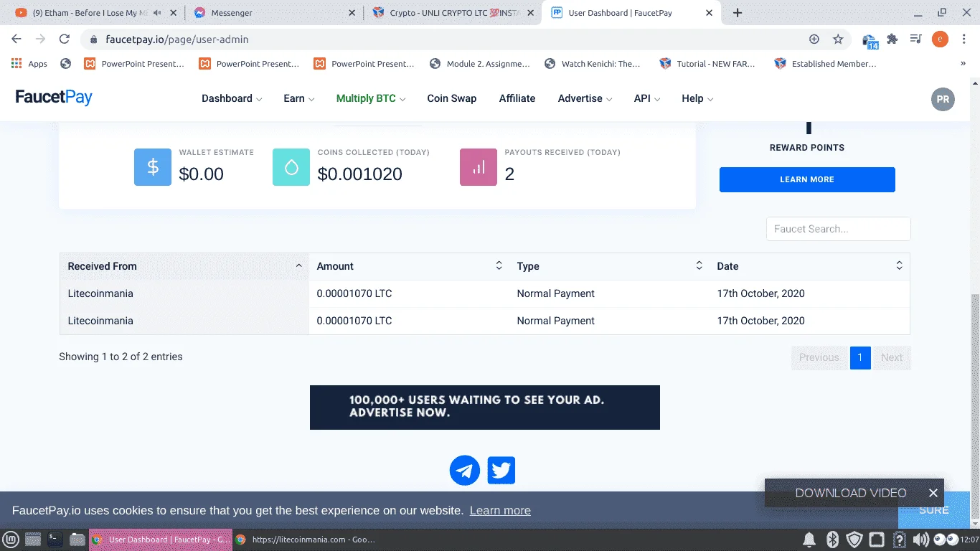980x551 pixels.
Task: Sort table by Date column
Action: 809,266
